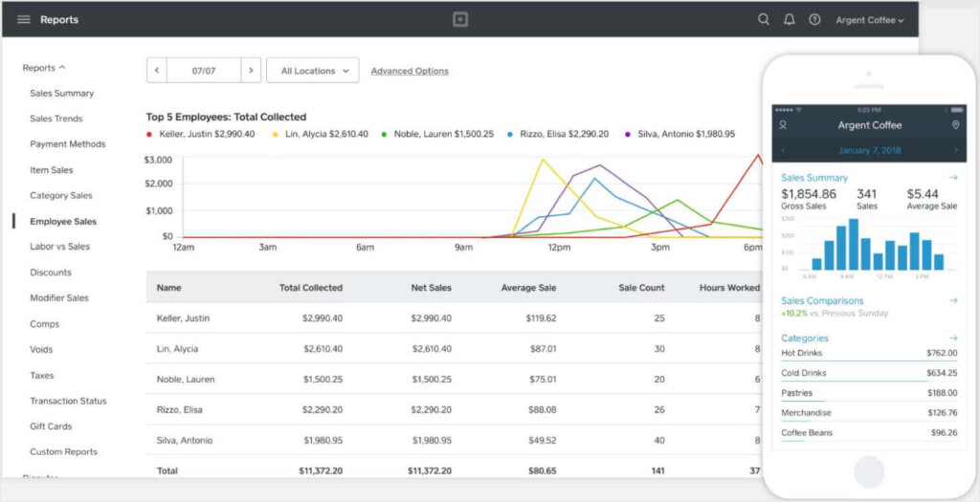
Task: Tap the location pin icon on phone
Action: (x=955, y=125)
